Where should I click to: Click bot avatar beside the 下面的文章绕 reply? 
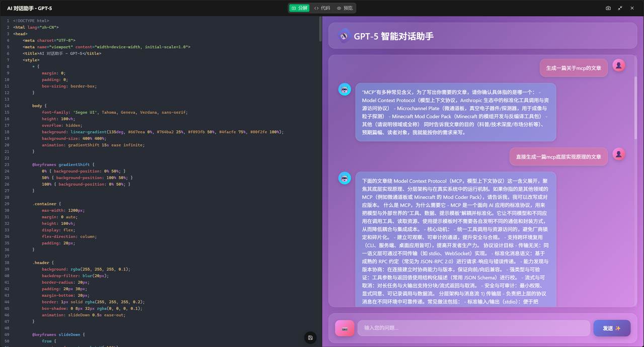pyautogui.click(x=345, y=178)
